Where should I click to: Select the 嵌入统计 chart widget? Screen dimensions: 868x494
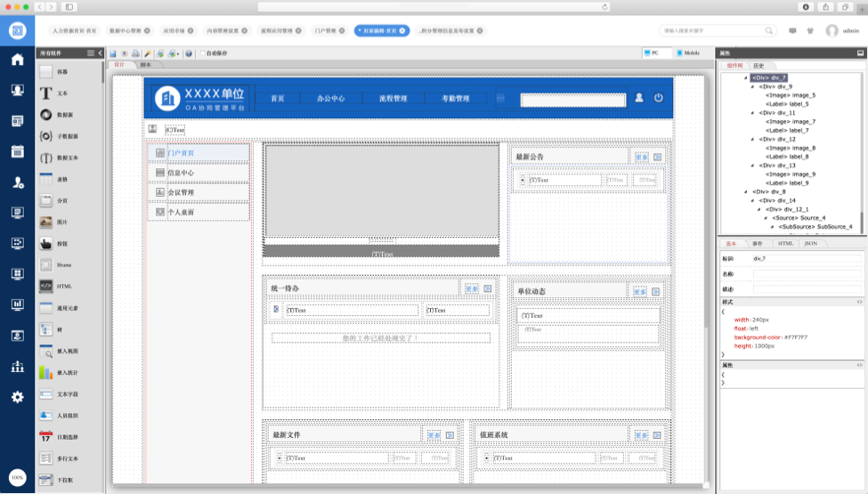(46, 372)
